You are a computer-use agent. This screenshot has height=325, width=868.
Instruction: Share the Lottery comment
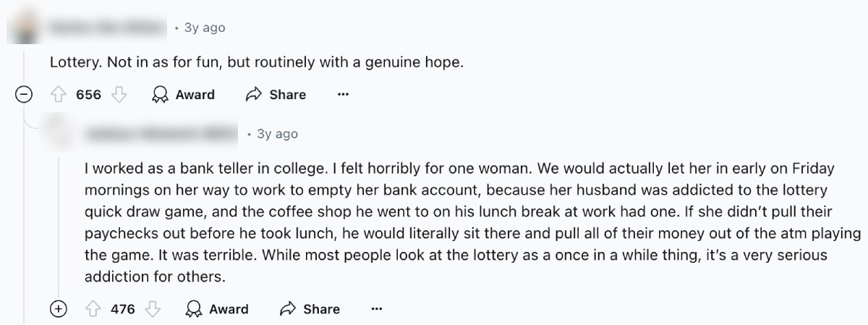point(276,95)
